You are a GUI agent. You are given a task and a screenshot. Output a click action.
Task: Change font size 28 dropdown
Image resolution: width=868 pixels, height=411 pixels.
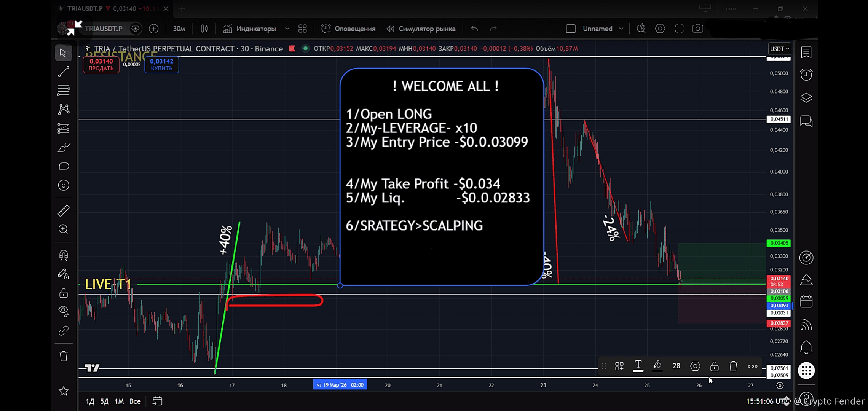pyautogui.click(x=676, y=366)
